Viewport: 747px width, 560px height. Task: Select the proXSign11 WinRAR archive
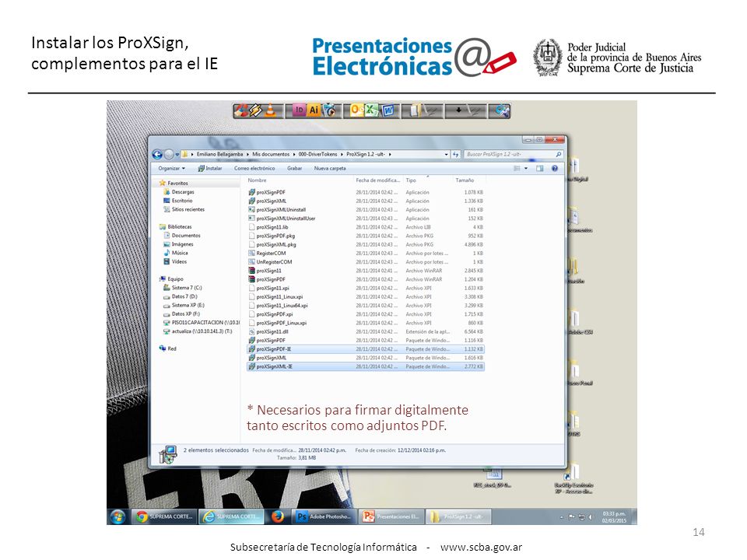[366, 271]
